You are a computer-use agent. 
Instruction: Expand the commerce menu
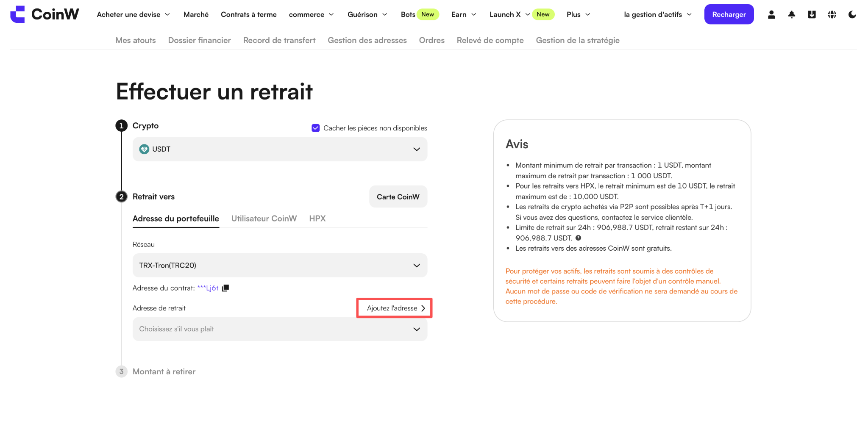coord(312,14)
